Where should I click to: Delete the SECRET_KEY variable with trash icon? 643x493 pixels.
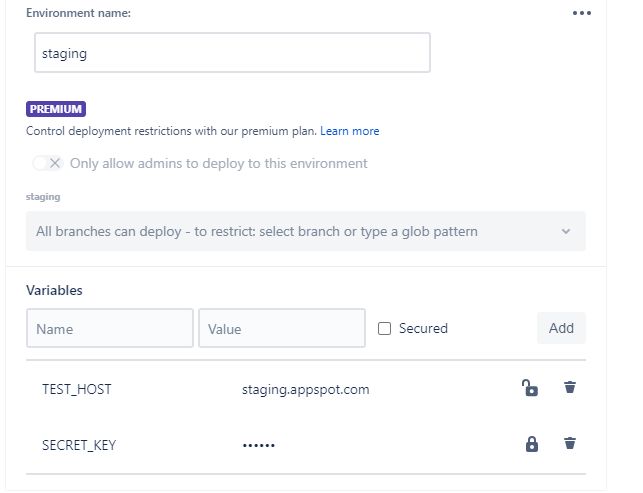(570, 444)
